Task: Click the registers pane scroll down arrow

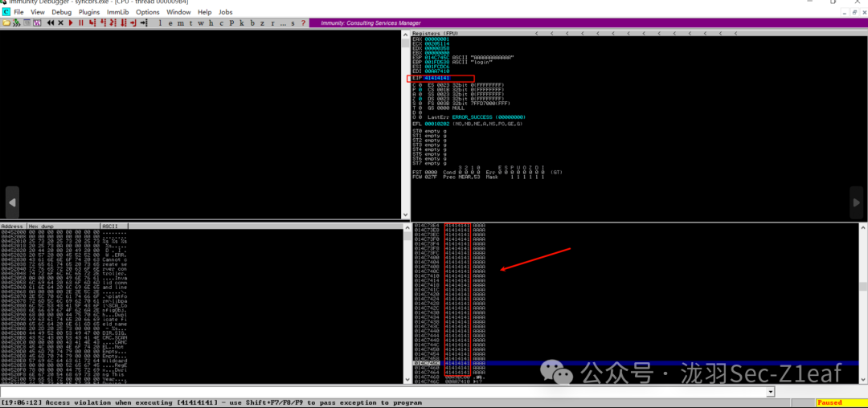Action: coord(407,214)
